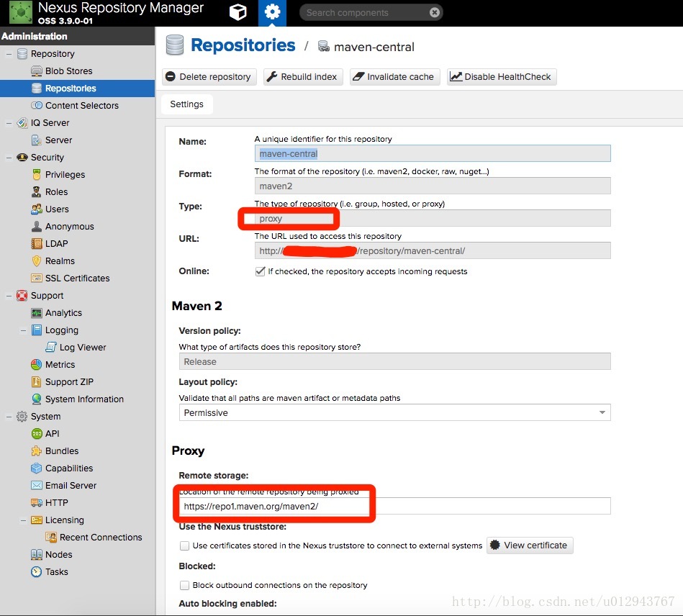The height and width of the screenshot is (616, 683).
Task: Click the Log Viewer icon
Action: pos(51,347)
